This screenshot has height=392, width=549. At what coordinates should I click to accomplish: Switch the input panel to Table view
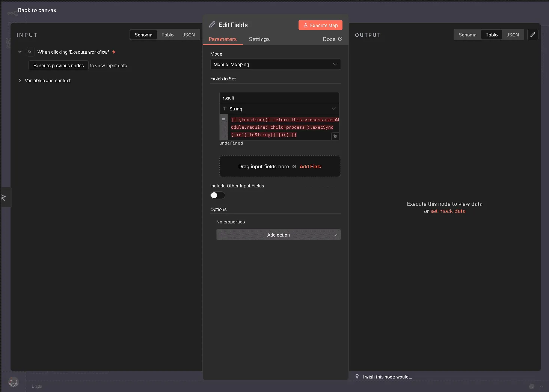[x=167, y=35]
